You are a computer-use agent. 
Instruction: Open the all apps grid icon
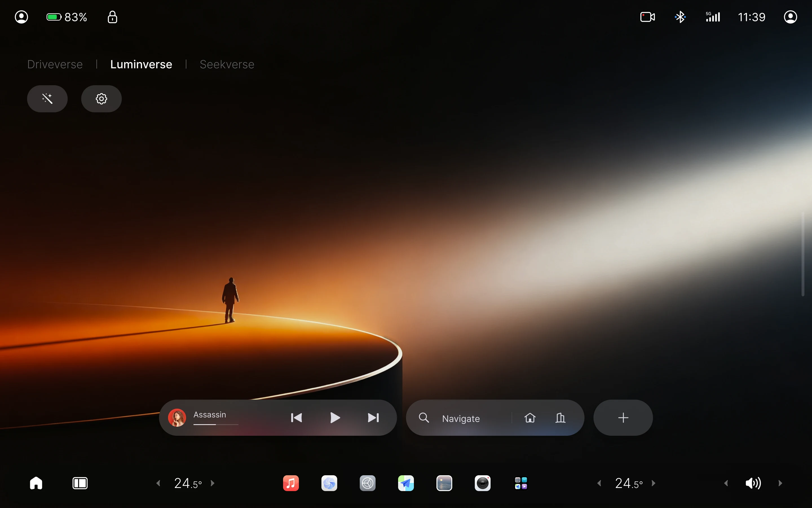(521, 483)
